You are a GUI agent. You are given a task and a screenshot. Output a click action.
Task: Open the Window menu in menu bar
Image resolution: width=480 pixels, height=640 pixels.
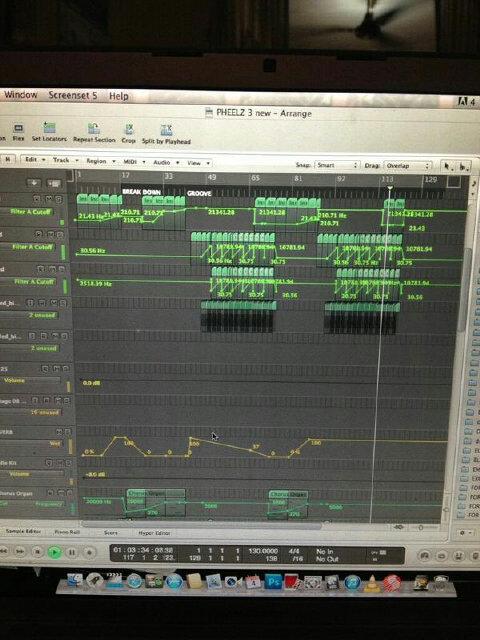click(20, 95)
